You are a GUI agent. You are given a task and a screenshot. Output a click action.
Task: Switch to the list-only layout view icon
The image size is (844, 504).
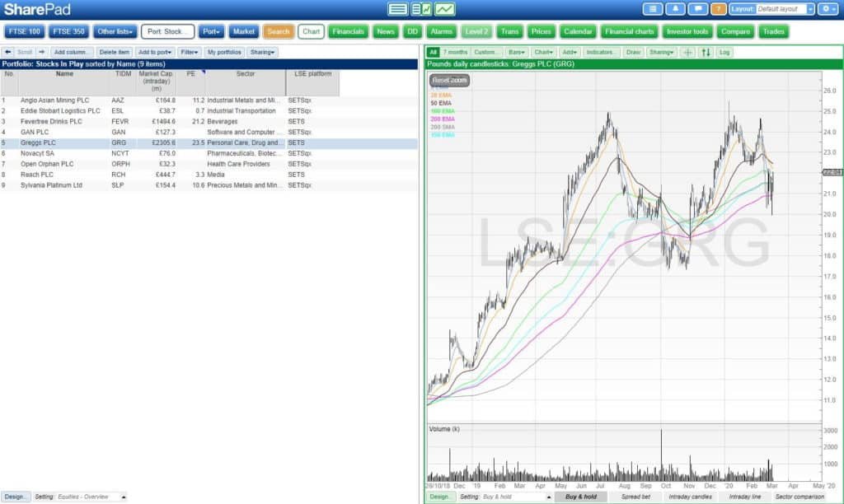click(398, 9)
